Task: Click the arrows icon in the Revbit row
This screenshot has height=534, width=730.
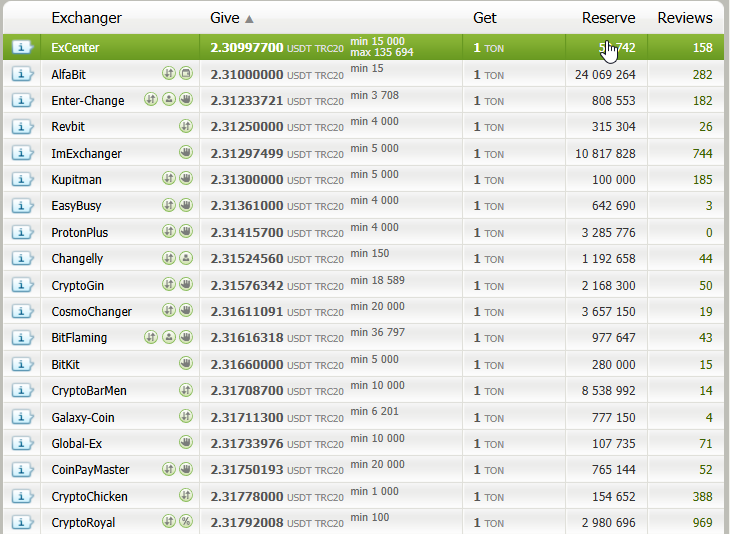Action: (185, 126)
